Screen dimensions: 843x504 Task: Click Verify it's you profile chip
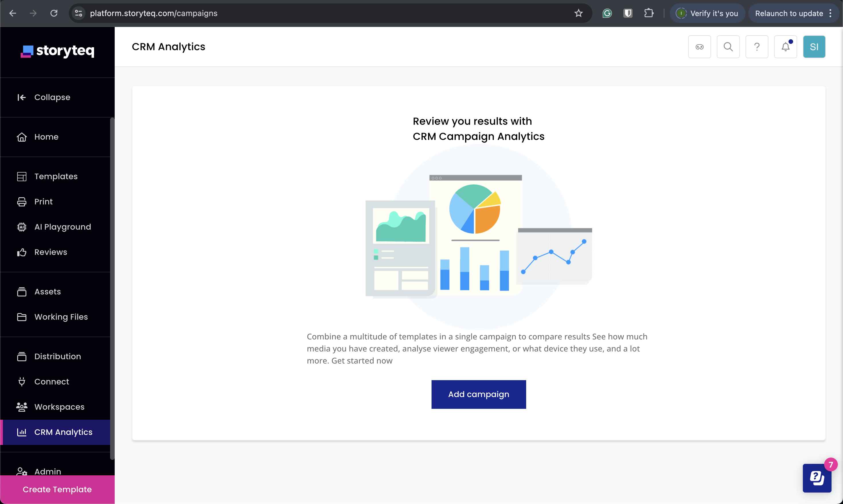pos(707,13)
